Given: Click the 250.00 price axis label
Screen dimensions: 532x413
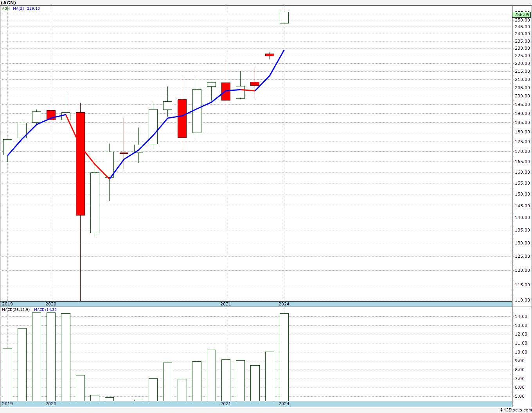Looking at the screenshot, I should [x=522, y=20].
